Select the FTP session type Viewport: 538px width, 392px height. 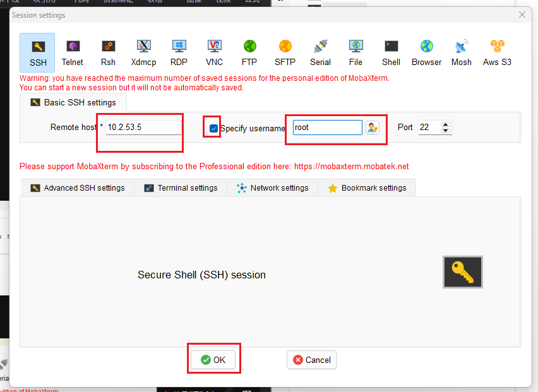pyautogui.click(x=249, y=53)
